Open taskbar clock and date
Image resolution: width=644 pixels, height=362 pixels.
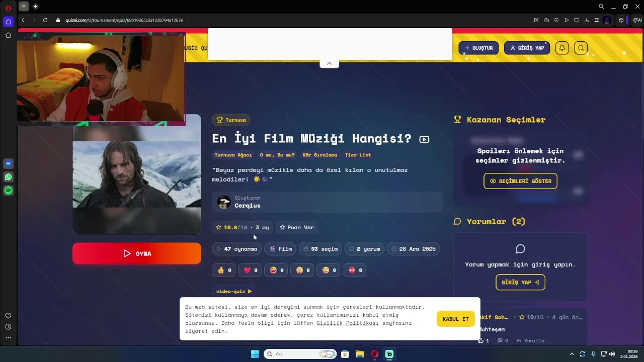point(629,354)
